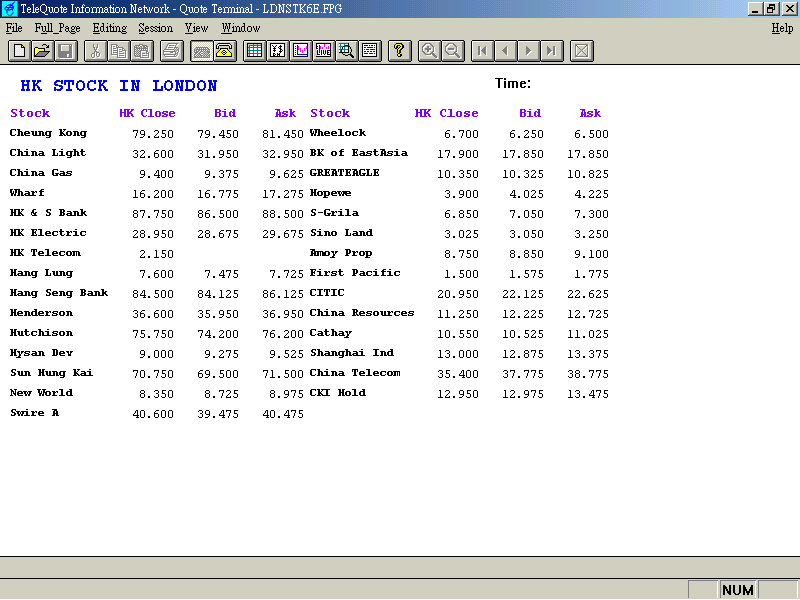Image resolution: width=800 pixels, height=600 pixels.
Task: Go to next page arrow icon
Action: (529, 51)
